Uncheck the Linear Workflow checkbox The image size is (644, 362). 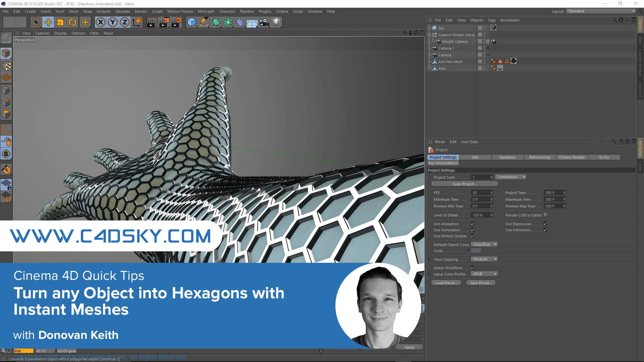(x=473, y=267)
